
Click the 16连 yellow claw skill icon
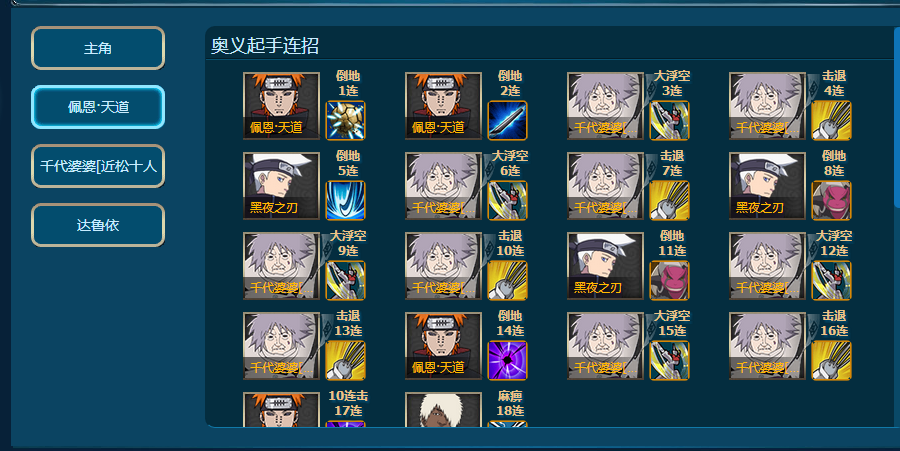click(832, 361)
